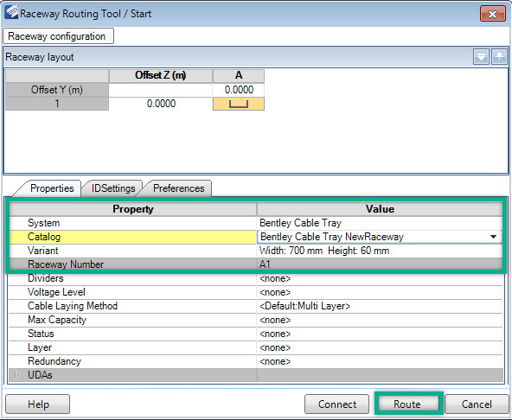Click the Help button
Image resolution: width=512 pixels, height=420 pixels.
(x=37, y=404)
